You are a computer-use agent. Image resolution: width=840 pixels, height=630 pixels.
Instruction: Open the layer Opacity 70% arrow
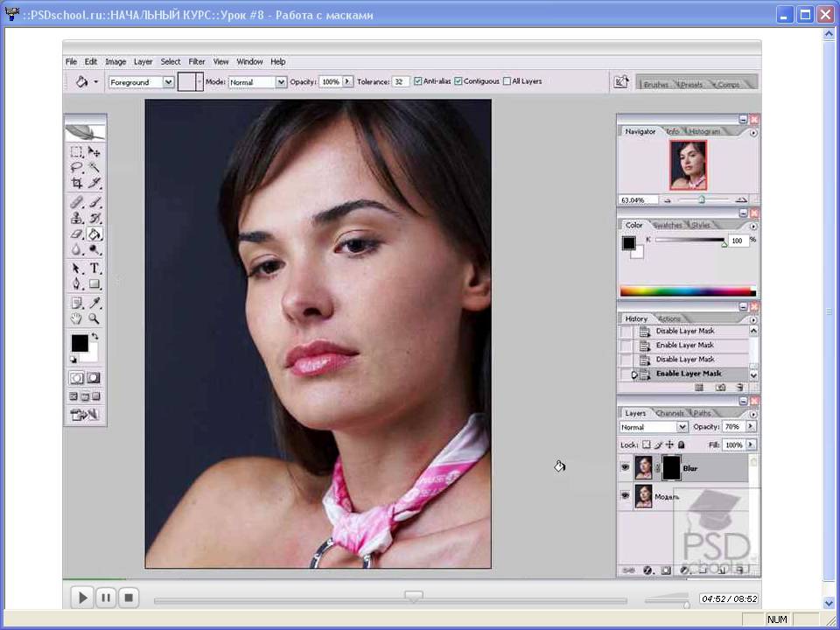[x=751, y=426]
